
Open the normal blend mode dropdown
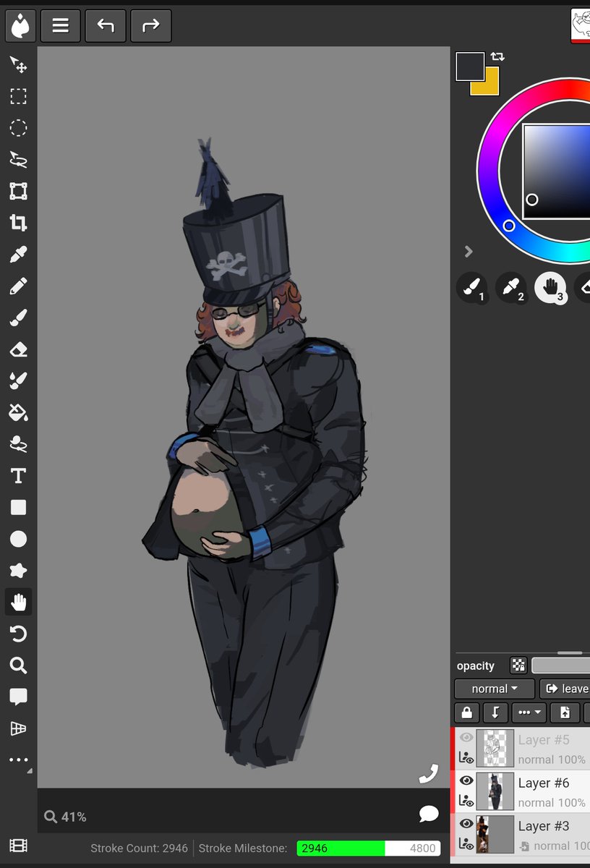coord(494,688)
